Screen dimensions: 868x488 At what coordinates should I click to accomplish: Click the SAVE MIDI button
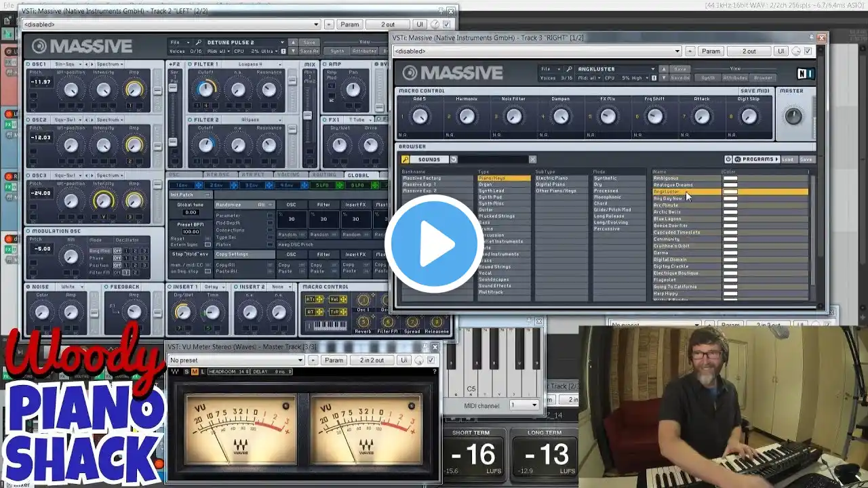click(x=755, y=91)
